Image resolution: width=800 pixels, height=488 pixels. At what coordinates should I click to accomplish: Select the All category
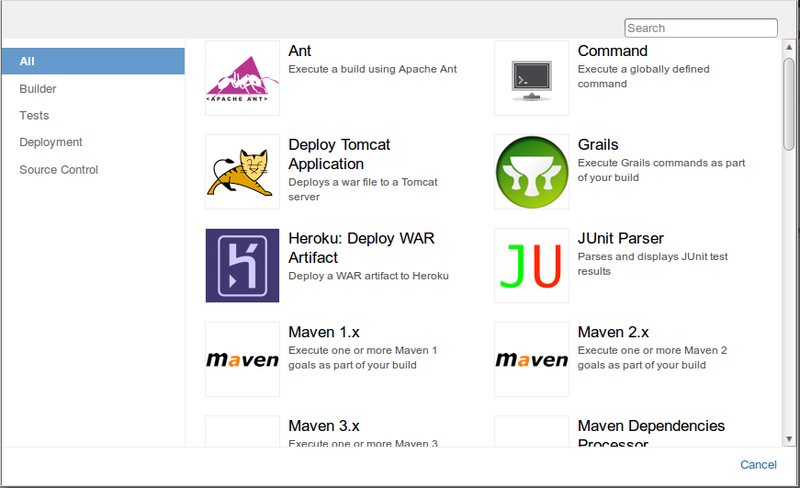[x=93, y=61]
